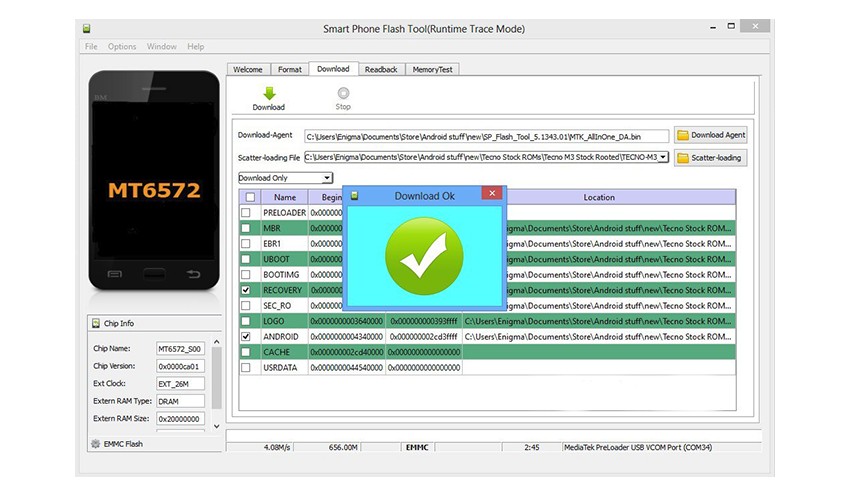Click the USRDATA begin address 0x0000000044540000

[x=346, y=368]
